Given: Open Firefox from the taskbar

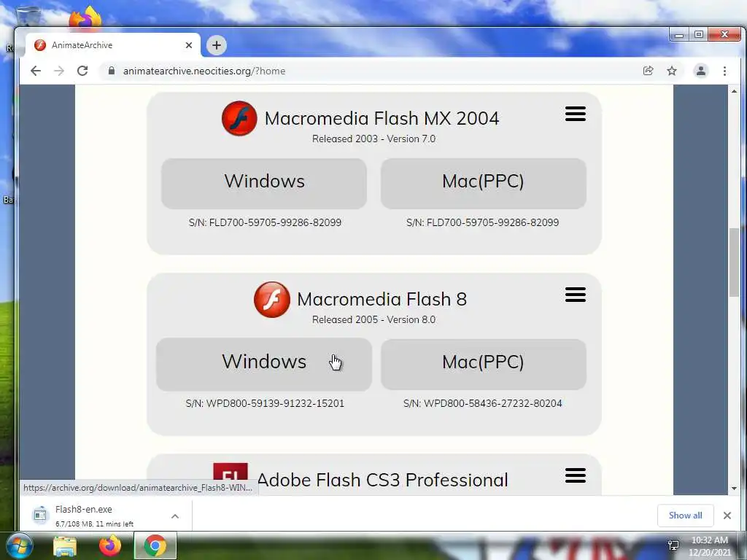Looking at the screenshot, I should pos(110,545).
